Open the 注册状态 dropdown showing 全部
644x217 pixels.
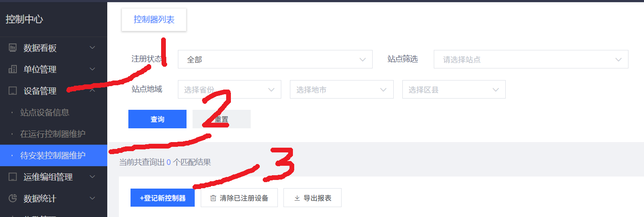tap(275, 59)
